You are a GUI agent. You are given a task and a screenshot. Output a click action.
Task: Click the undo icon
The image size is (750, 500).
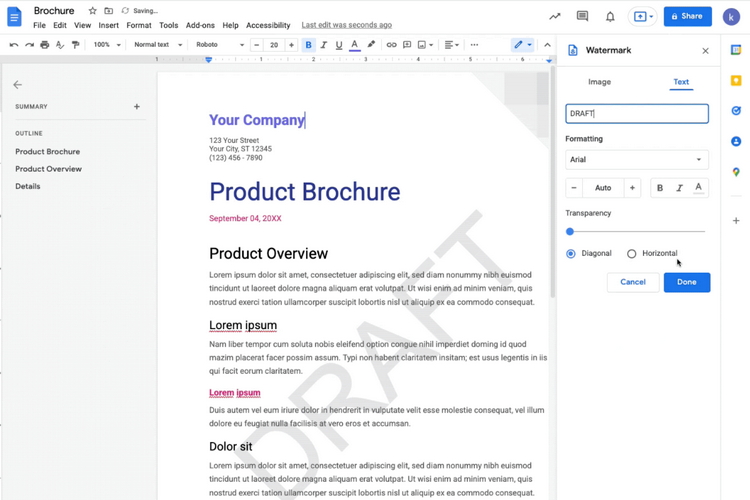pos(14,44)
